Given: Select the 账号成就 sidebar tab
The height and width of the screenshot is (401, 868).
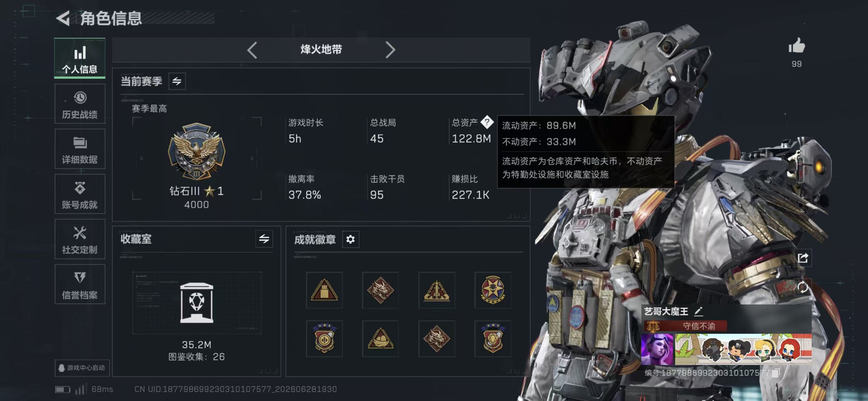Looking at the screenshot, I should coord(80,194).
